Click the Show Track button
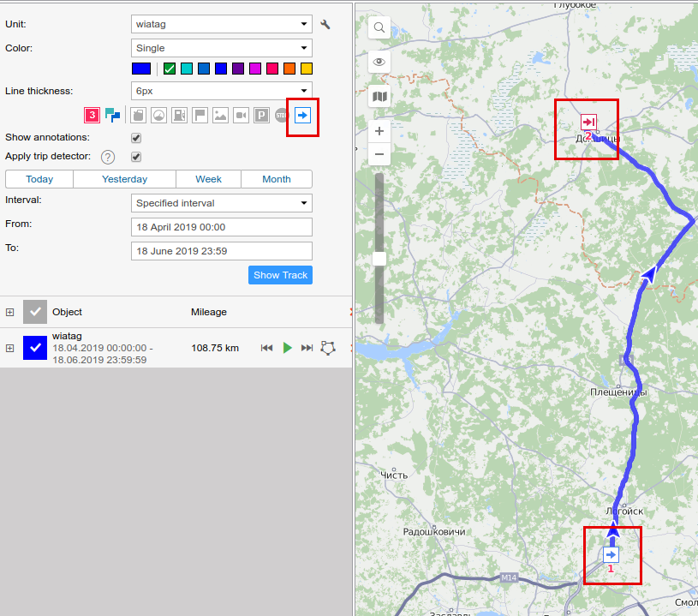 pyautogui.click(x=280, y=275)
